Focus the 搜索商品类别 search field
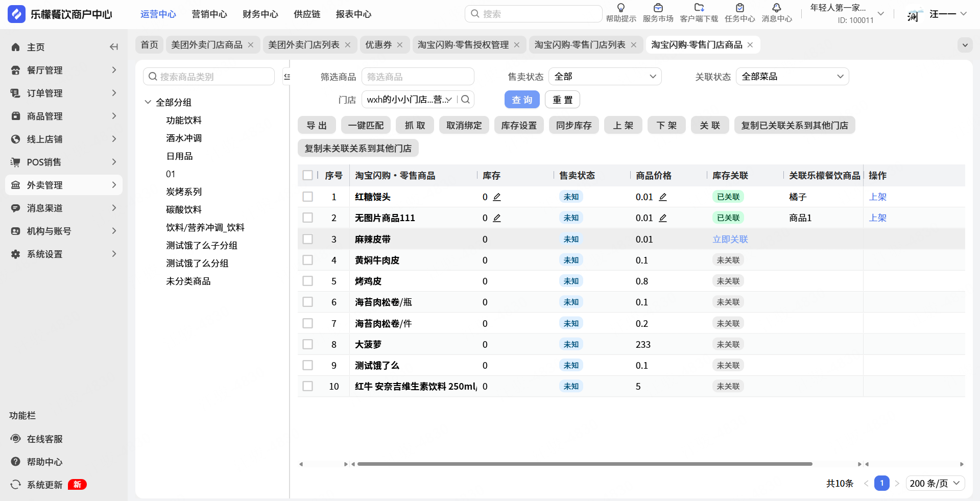The width and height of the screenshot is (980, 501). (x=209, y=77)
